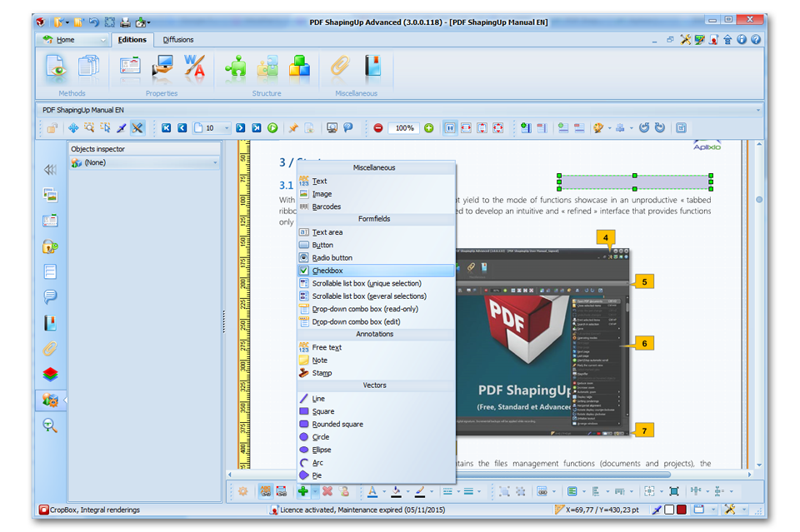Screen dimensions: 800x532
Task: Select the Editions tab
Action: [x=132, y=40]
